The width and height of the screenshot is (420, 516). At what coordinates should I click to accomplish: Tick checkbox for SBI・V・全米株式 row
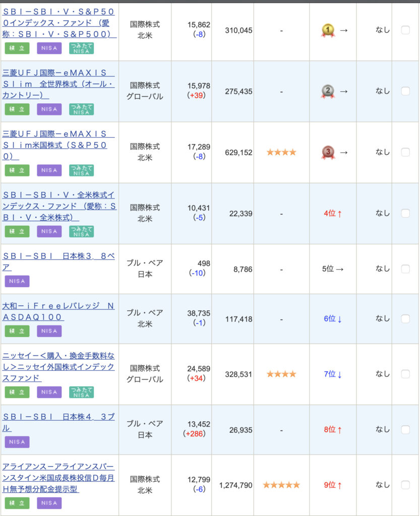(x=405, y=213)
